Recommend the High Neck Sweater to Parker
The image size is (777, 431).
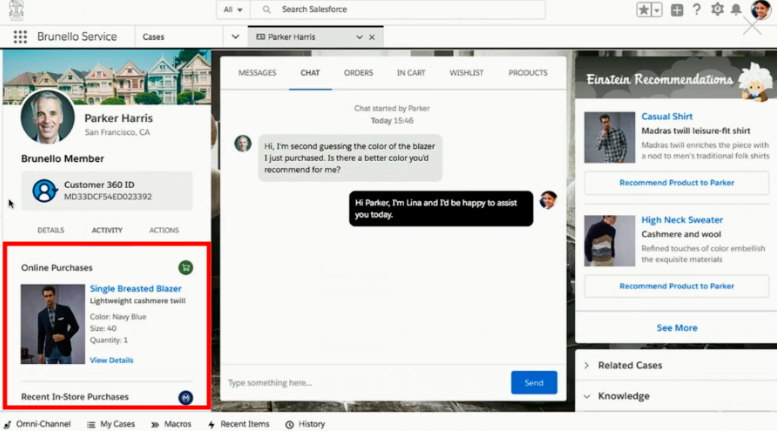677,286
